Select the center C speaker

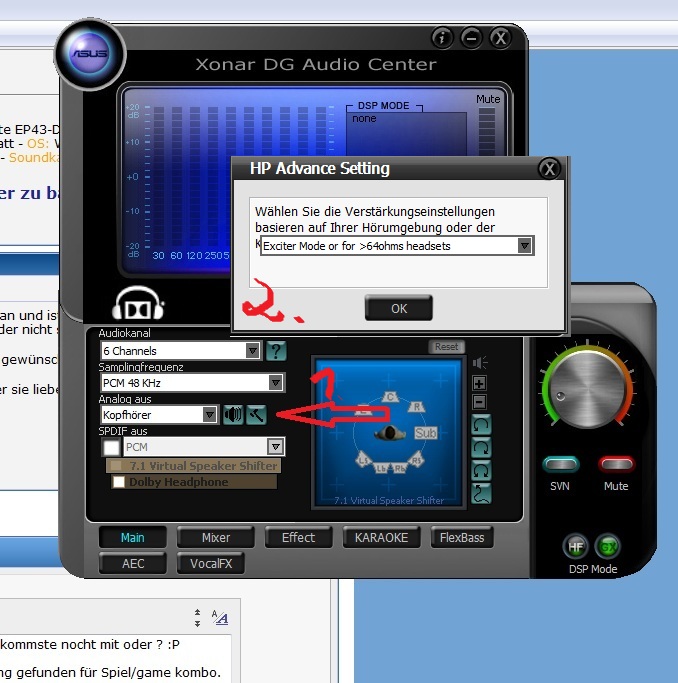(390, 397)
